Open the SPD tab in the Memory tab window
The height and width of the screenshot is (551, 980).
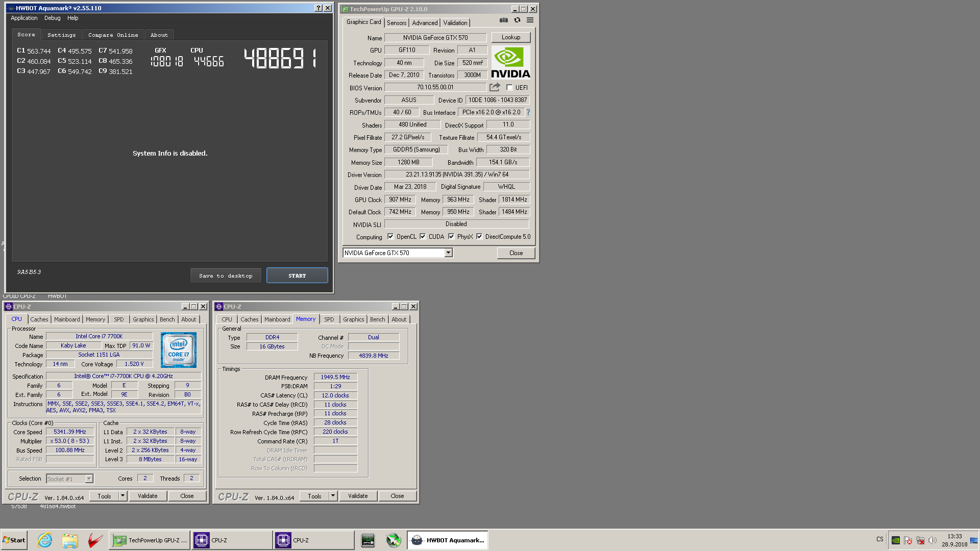[x=329, y=319]
